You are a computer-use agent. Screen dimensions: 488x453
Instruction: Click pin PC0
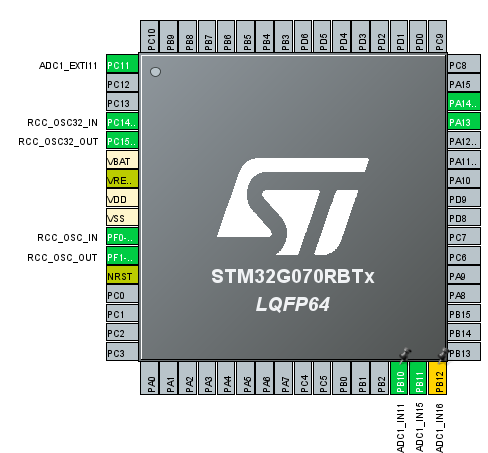click(x=122, y=295)
